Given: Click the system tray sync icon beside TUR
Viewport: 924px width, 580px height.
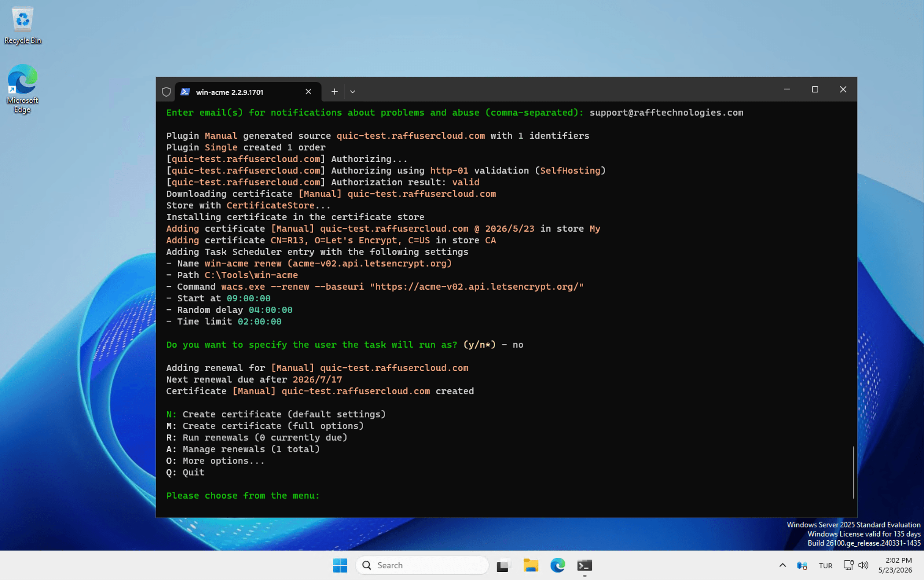Looking at the screenshot, I should click(x=802, y=565).
